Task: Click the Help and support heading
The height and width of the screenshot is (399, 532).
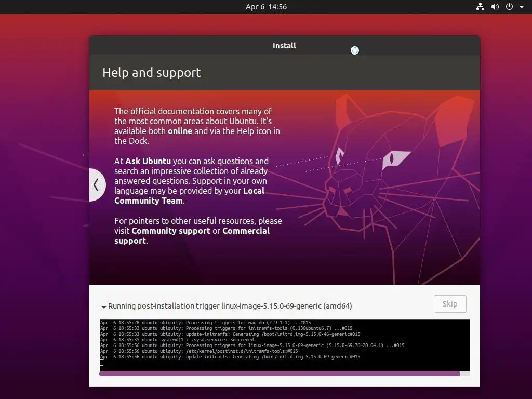Action: click(x=152, y=73)
